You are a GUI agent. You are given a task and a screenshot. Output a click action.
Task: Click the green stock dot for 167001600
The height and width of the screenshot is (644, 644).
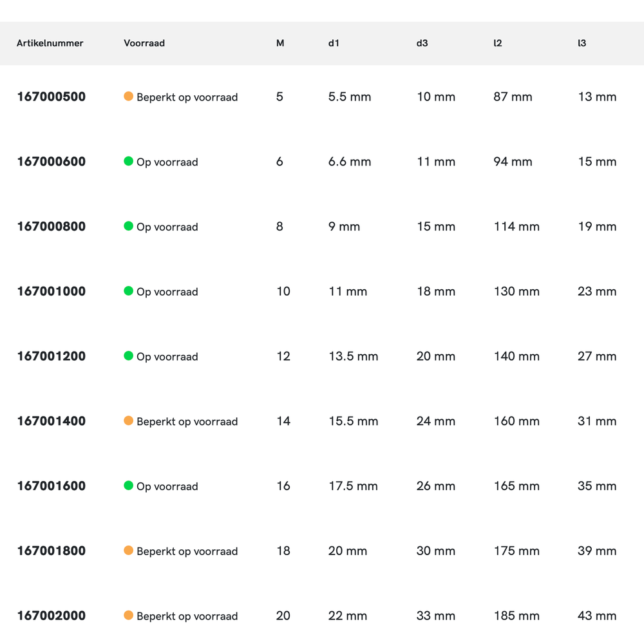point(128,486)
